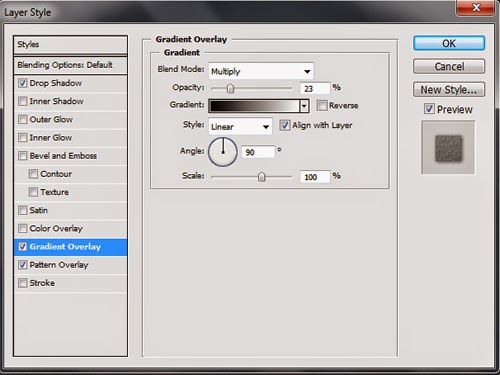Click the New Style button
500x375 pixels.
pyautogui.click(x=449, y=89)
